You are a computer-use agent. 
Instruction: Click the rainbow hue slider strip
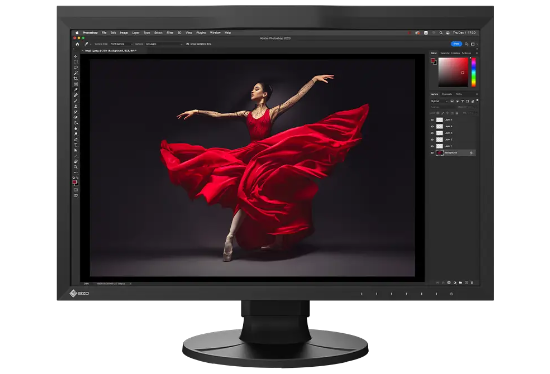point(474,72)
